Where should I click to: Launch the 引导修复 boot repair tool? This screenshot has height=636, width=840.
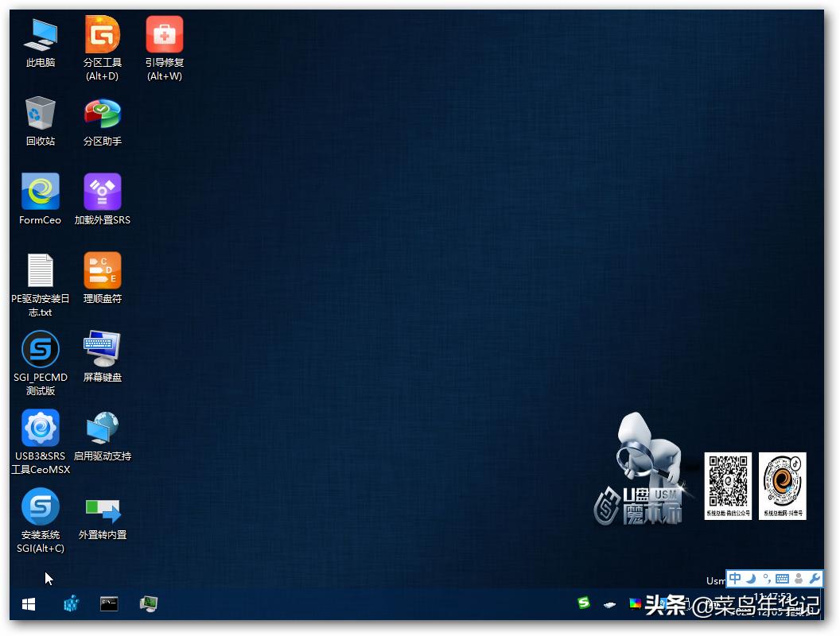coord(164,35)
